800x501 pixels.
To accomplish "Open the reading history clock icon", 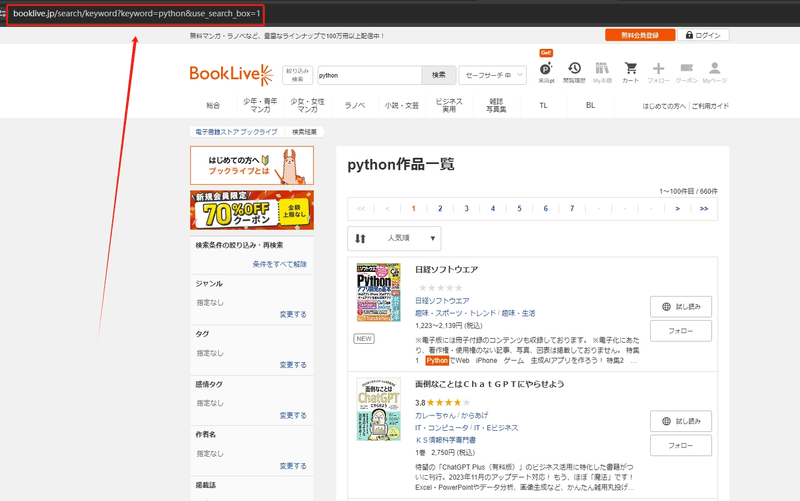I will (574, 71).
